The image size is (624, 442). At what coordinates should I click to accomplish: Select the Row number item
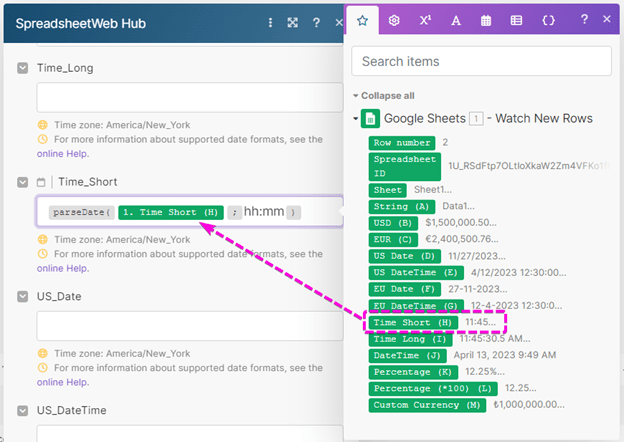[402, 143]
